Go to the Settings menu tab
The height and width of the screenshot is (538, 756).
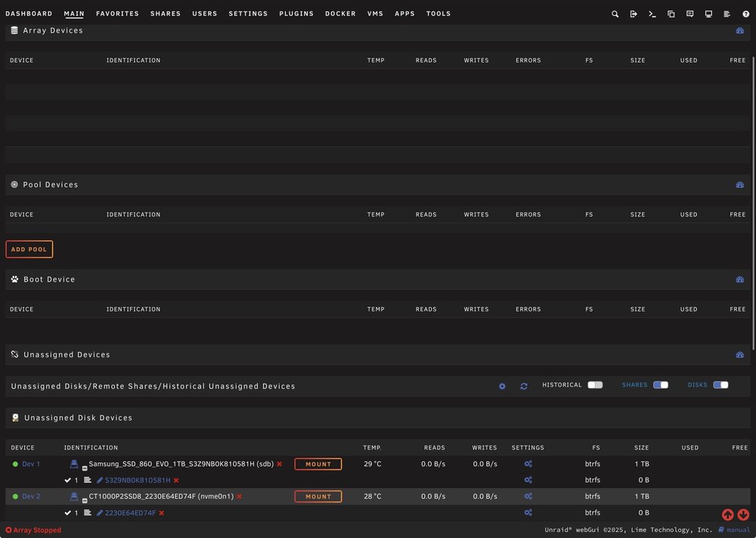coord(248,14)
